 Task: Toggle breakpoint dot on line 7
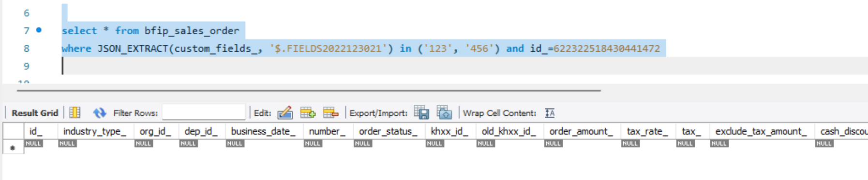[39, 30]
